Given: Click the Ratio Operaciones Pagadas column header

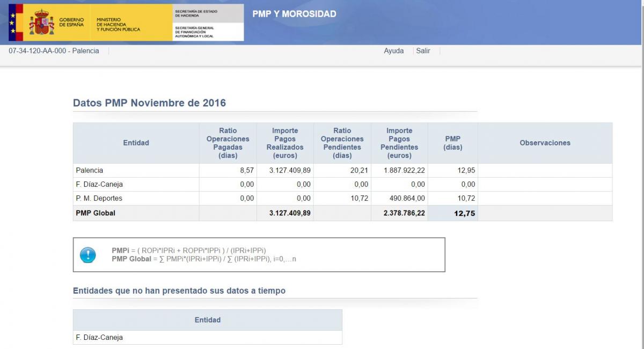Looking at the screenshot, I should (x=228, y=143).
